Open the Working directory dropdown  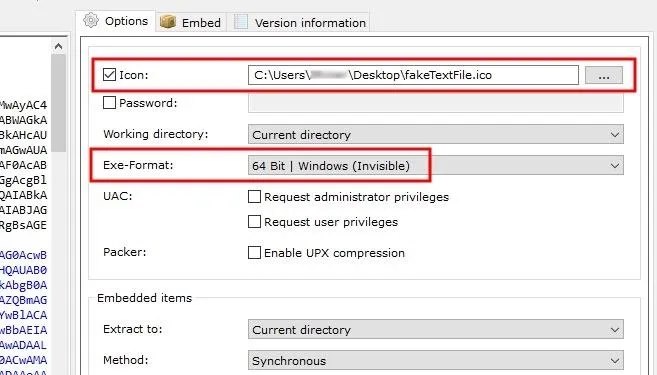(436, 134)
